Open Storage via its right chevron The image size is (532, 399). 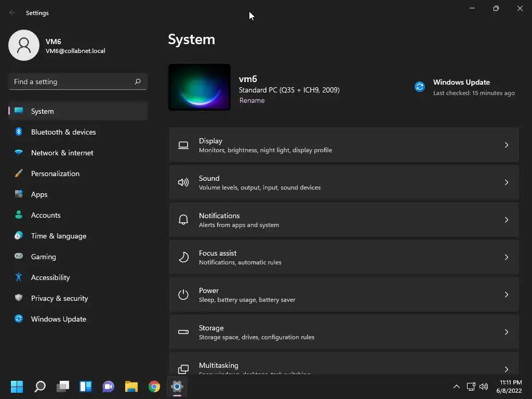(x=506, y=332)
